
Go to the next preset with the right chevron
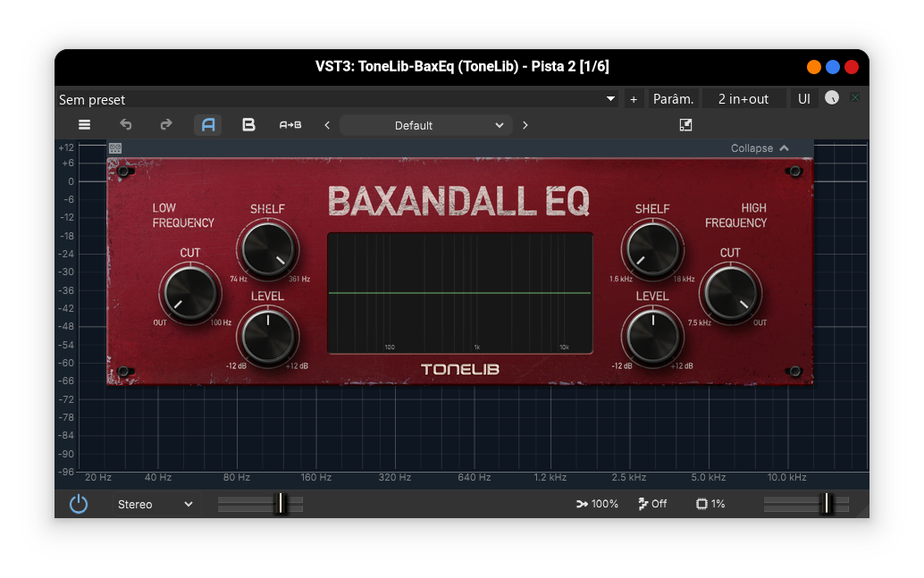click(525, 125)
